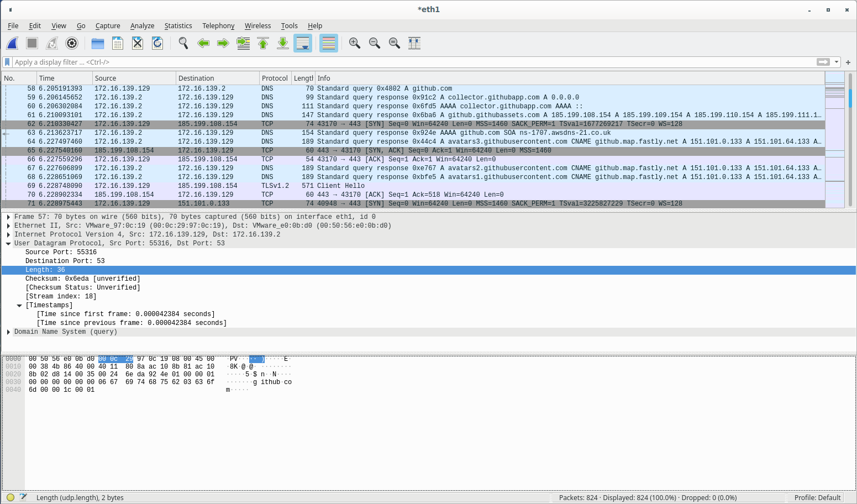Image resolution: width=857 pixels, height=504 pixels.
Task: Sort by Protocol column header
Action: click(275, 78)
